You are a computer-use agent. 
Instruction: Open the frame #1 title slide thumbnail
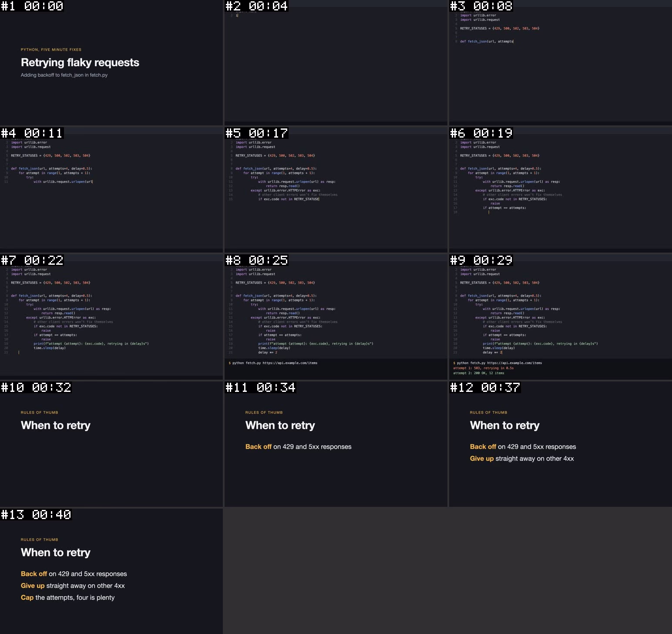click(111, 63)
